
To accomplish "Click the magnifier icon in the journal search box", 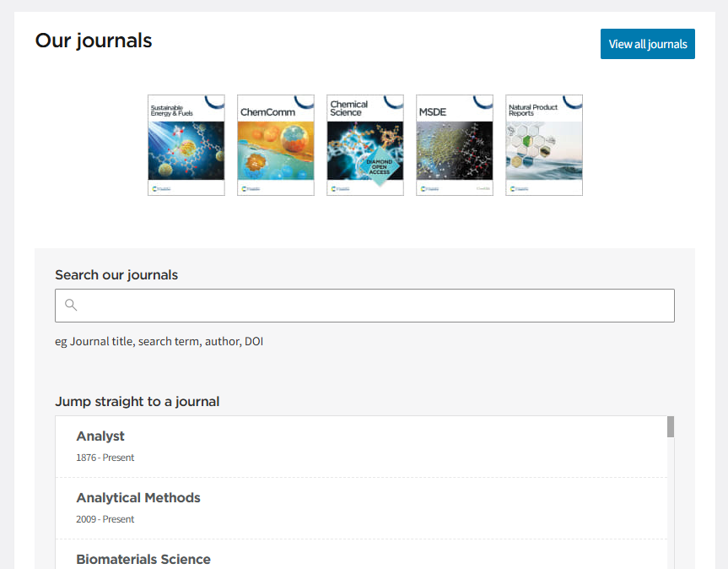I will pos(71,305).
